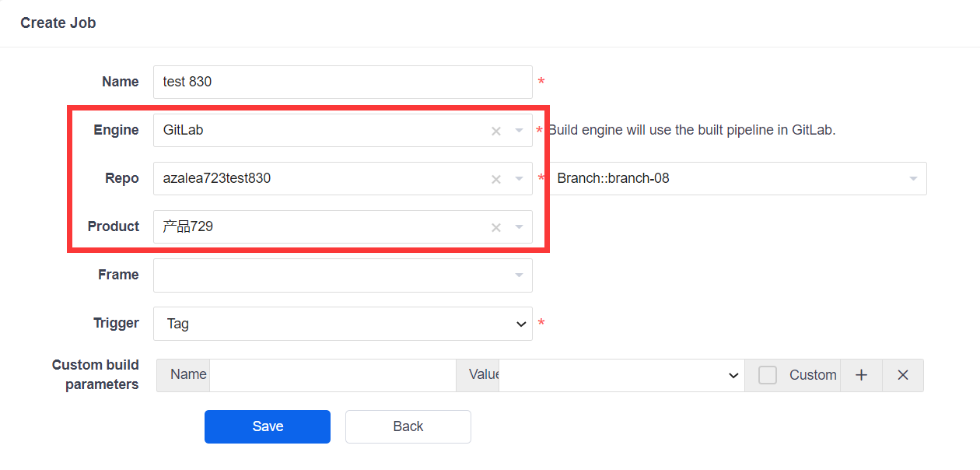Clear the Engine field selection

pyautogui.click(x=495, y=132)
